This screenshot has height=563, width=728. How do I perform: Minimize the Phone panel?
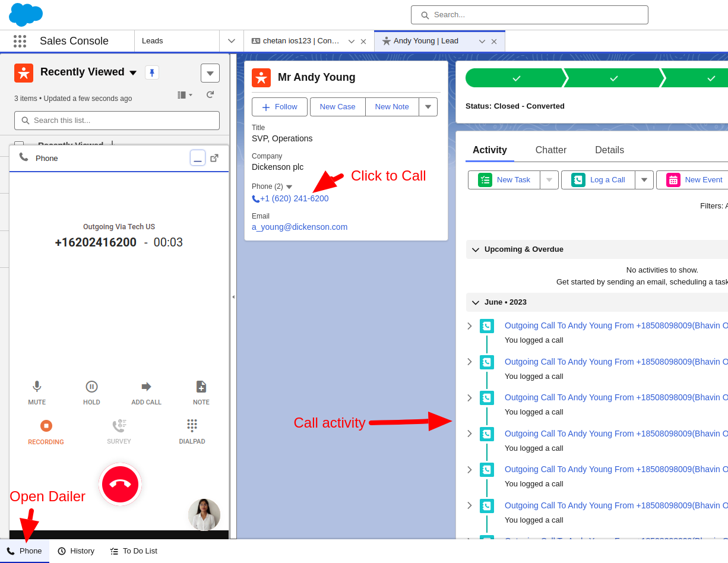tap(198, 158)
